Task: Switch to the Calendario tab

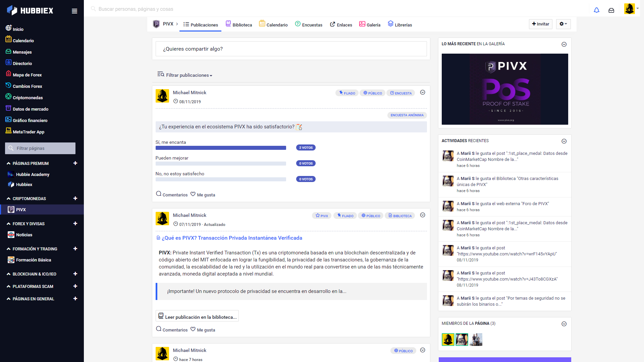Action: point(273,24)
